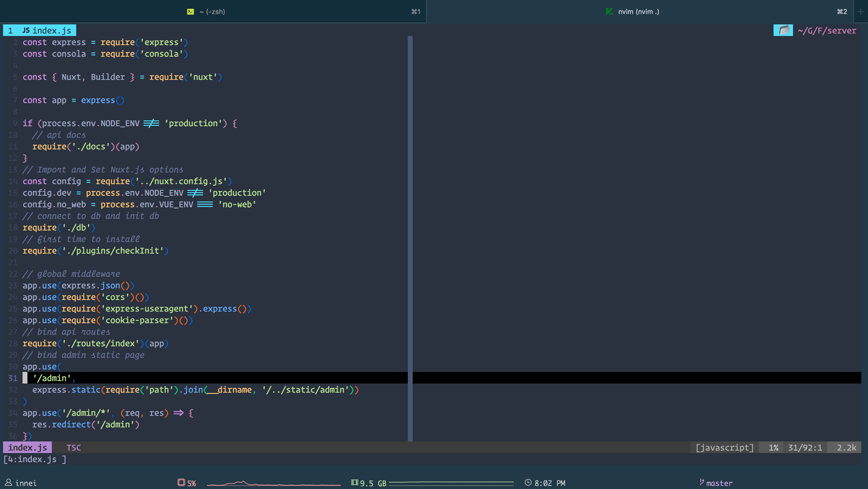The image size is (868, 489).
Task: Click the 31/92:1 cursor position indicator
Action: 805,448
